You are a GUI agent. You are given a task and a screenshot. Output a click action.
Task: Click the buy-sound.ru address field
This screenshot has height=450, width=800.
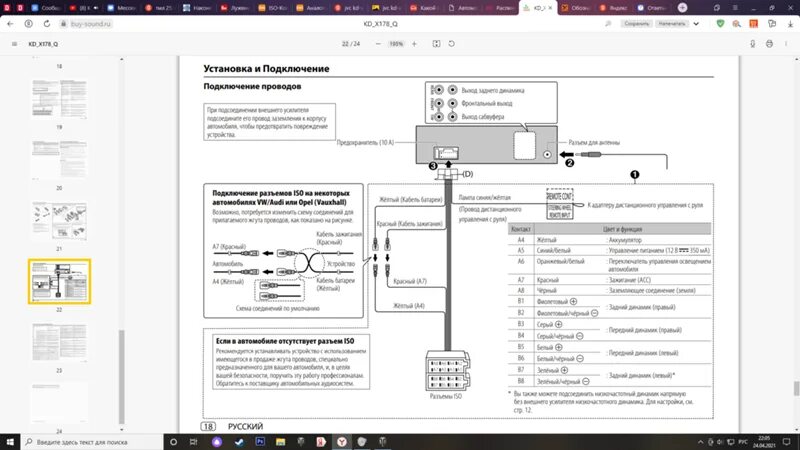pyautogui.click(x=91, y=24)
